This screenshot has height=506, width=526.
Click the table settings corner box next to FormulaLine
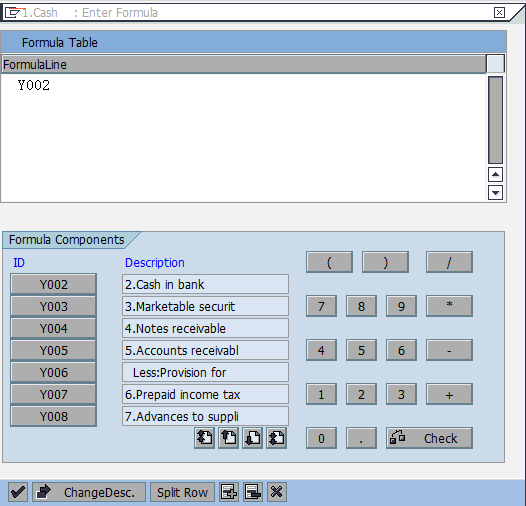(495, 64)
